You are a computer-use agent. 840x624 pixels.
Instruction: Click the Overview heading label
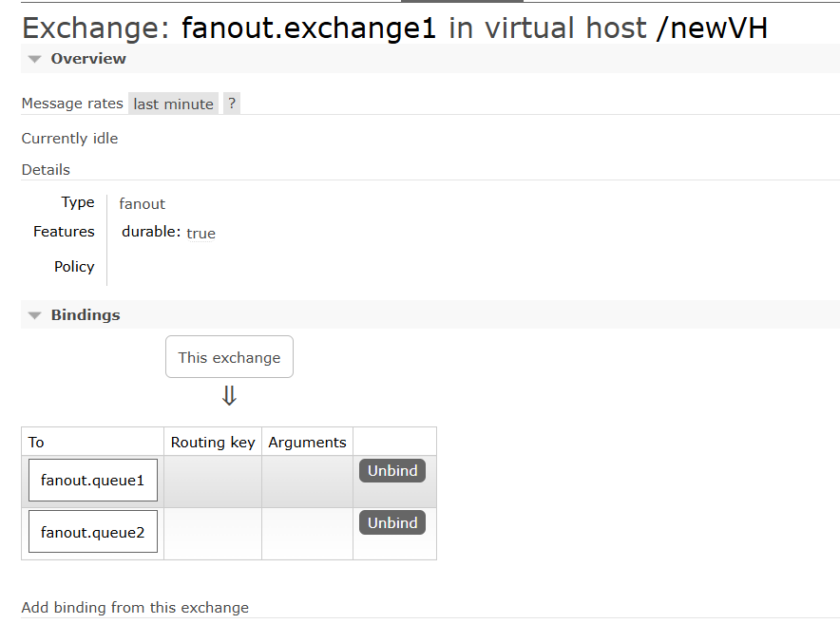click(x=88, y=59)
